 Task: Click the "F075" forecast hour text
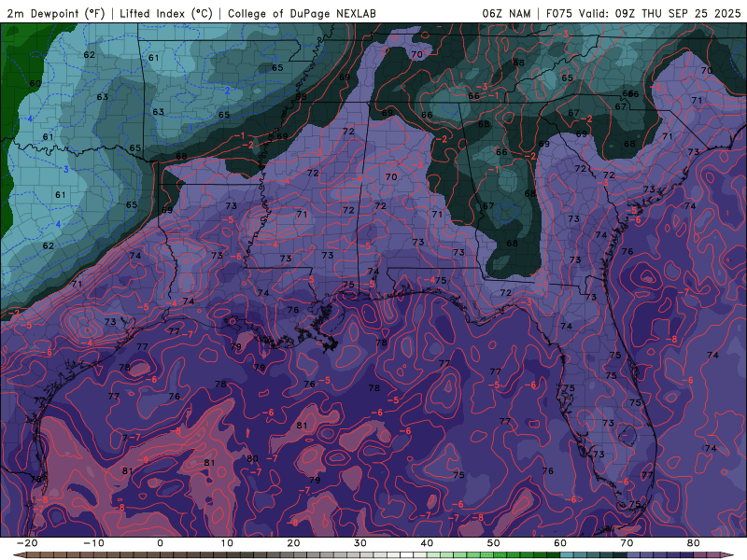tap(559, 13)
